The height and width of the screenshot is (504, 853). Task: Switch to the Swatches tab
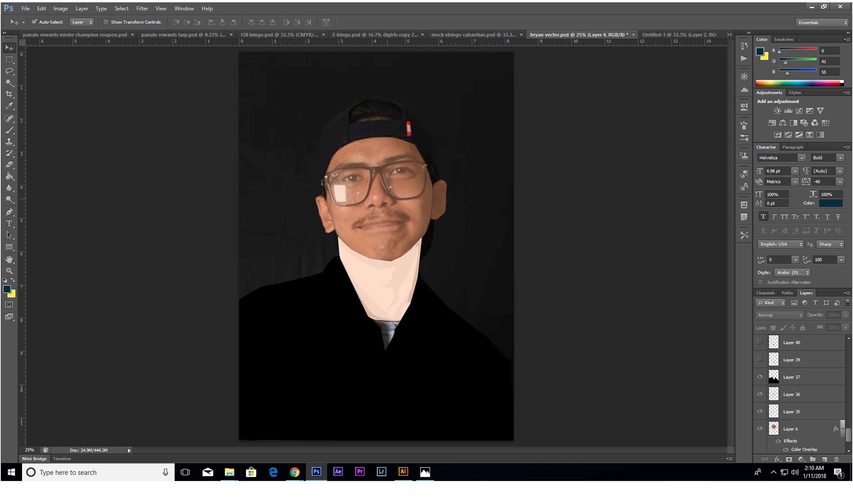click(783, 39)
